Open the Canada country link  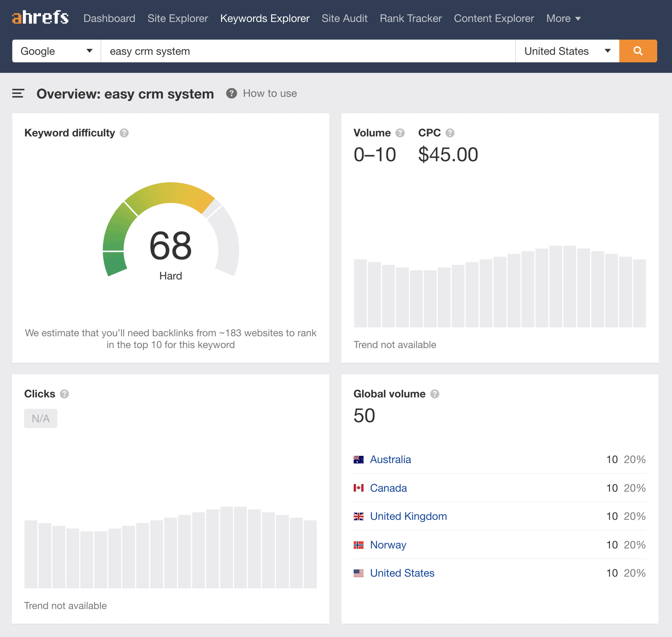[388, 488]
